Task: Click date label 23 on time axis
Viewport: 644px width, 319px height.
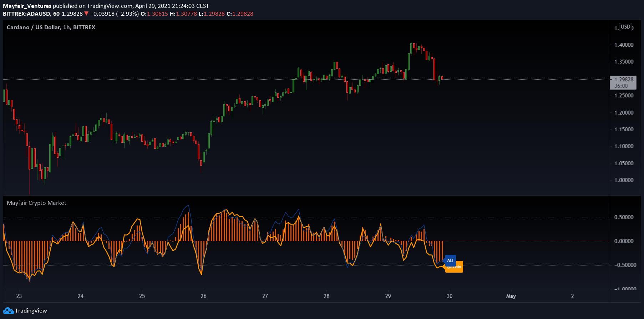Action: [19, 296]
